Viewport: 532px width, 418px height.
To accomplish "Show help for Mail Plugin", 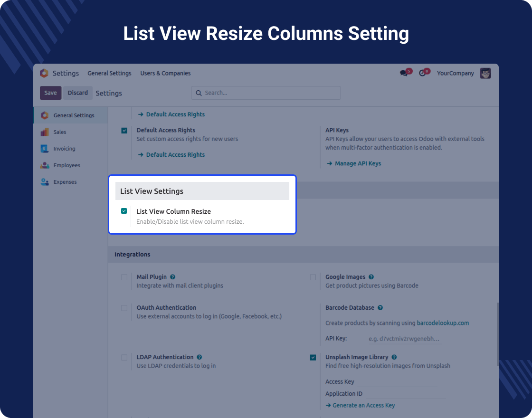I will click(173, 277).
